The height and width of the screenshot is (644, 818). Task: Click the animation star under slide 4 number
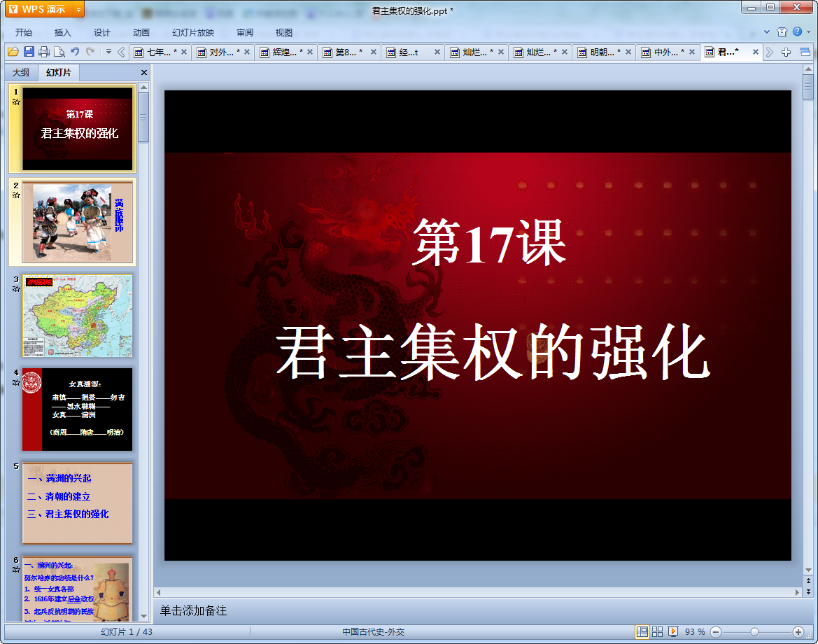(x=16, y=382)
